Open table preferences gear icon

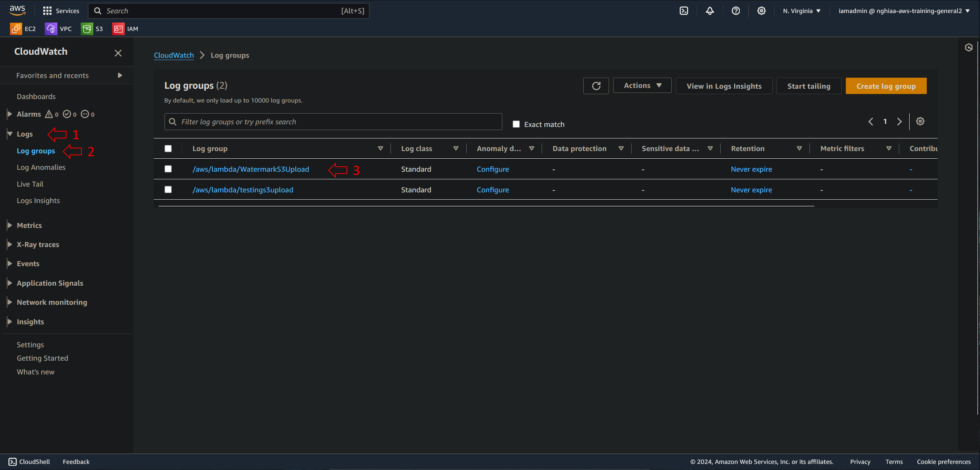click(920, 121)
